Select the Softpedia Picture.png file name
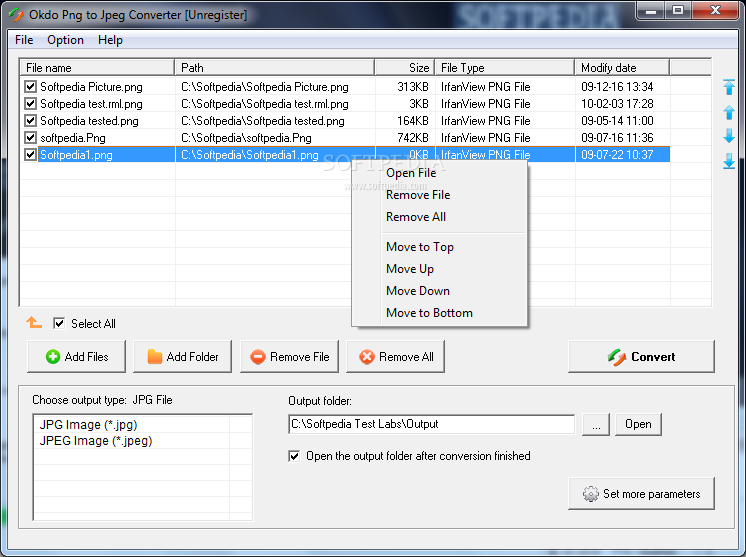The height and width of the screenshot is (557, 746). coord(91,87)
